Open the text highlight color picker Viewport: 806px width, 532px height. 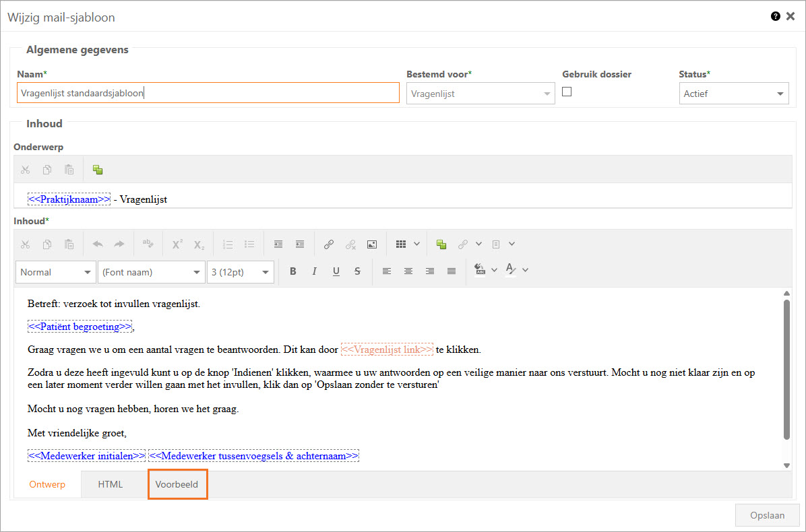pos(481,270)
